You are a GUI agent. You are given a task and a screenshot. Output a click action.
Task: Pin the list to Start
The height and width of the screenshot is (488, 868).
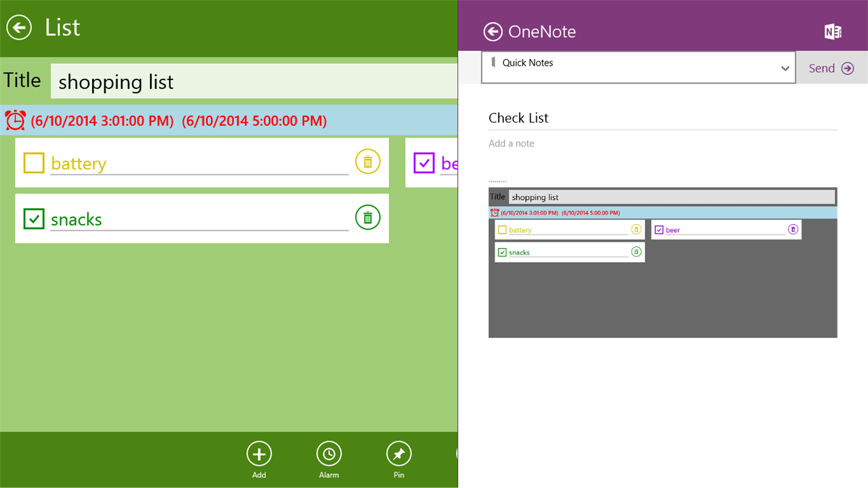(399, 460)
